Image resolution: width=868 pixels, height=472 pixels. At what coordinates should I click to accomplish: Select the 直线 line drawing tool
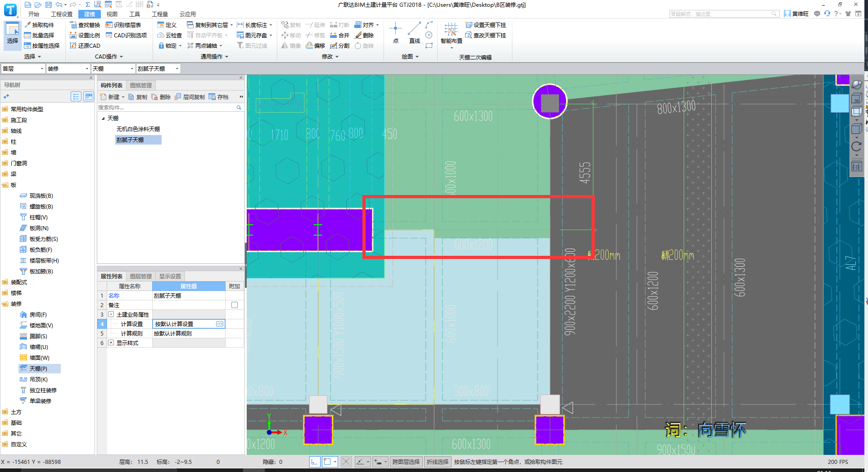pyautogui.click(x=414, y=32)
